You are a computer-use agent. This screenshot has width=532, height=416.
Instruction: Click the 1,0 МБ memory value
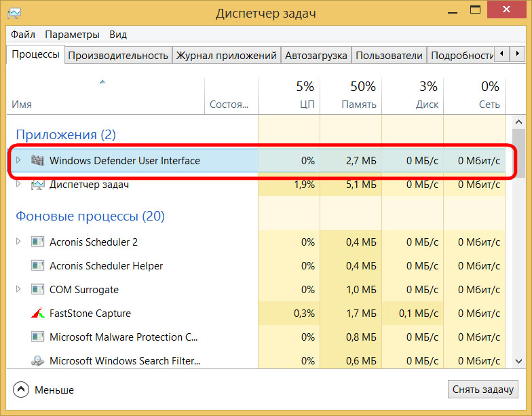[x=361, y=289]
